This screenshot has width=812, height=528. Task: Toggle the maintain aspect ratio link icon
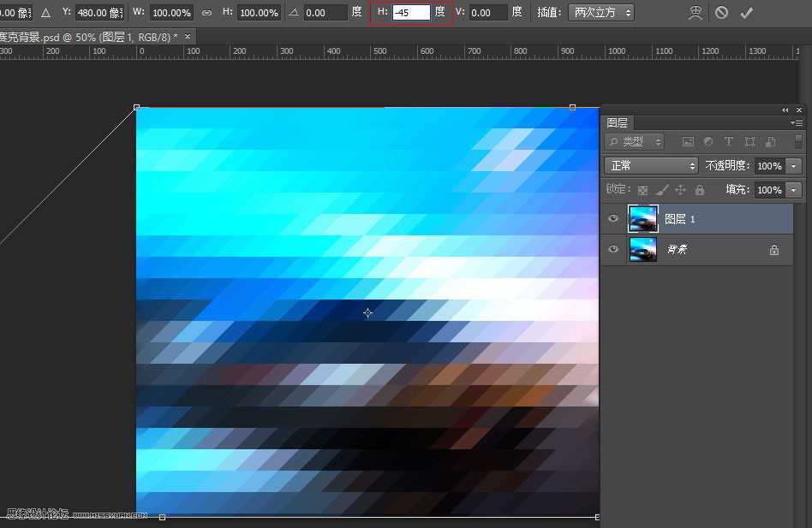point(206,13)
